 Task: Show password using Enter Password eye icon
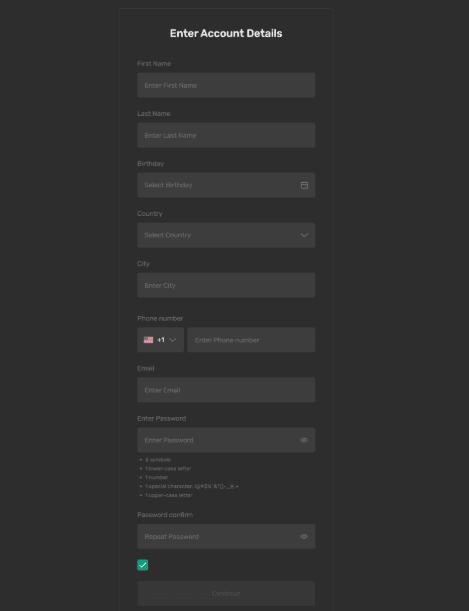(304, 440)
